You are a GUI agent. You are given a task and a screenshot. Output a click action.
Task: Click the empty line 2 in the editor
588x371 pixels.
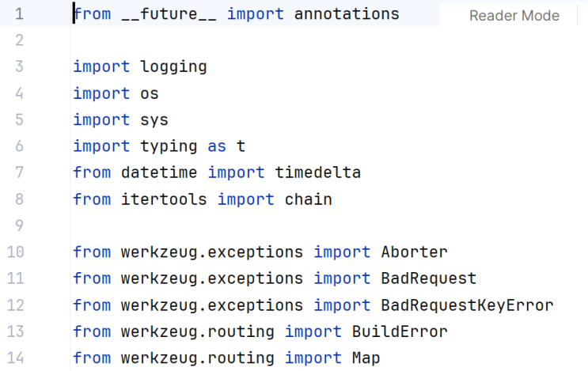tap(237, 40)
